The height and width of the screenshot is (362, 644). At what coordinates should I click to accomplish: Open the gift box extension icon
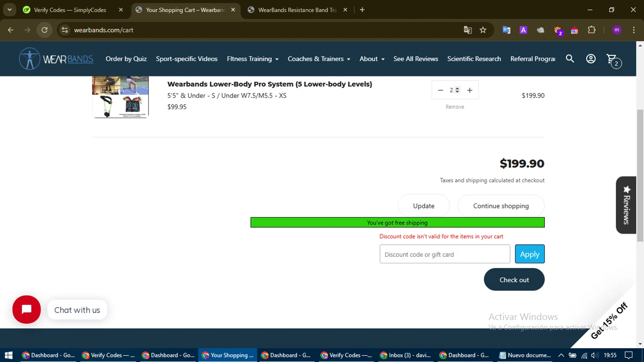point(574,30)
